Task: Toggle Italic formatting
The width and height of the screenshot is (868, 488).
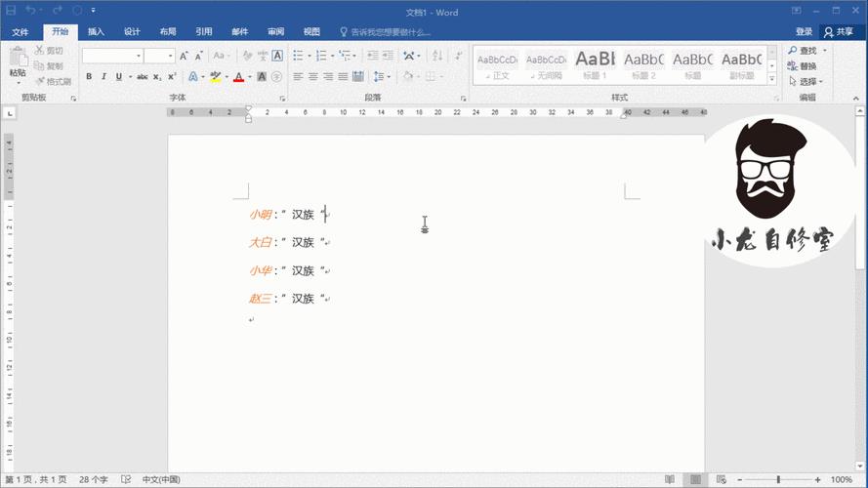Action: pos(103,76)
